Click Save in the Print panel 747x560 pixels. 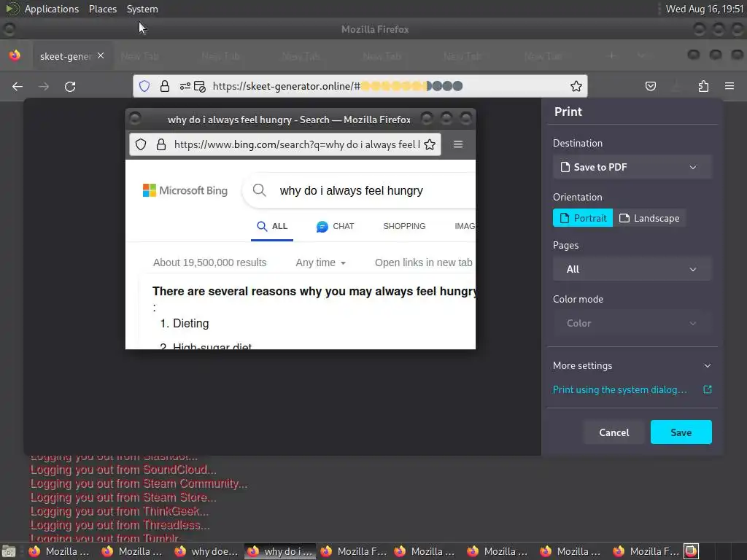[681, 432]
